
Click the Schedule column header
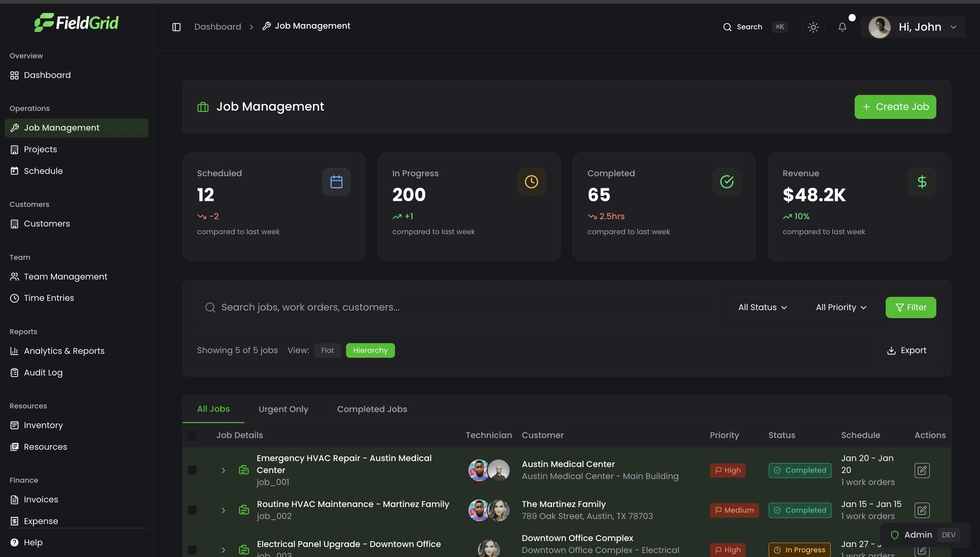point(860,435)
